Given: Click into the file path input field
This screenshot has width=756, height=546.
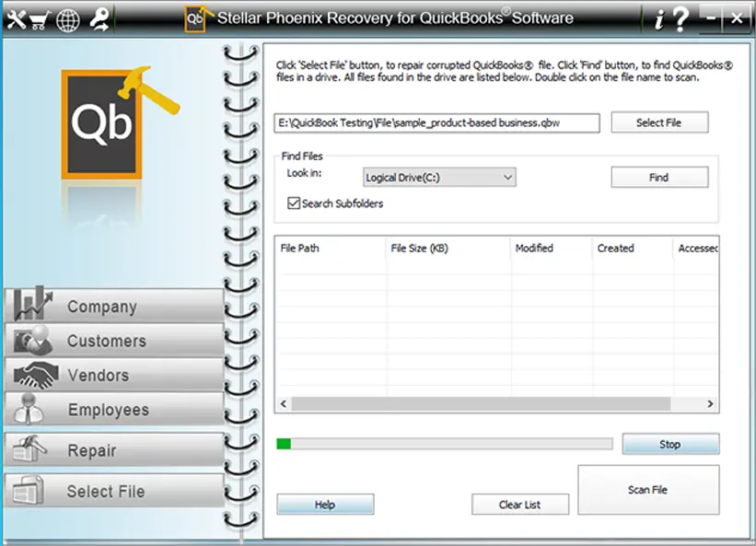Looking at the screenshot, I should (436, 122).
